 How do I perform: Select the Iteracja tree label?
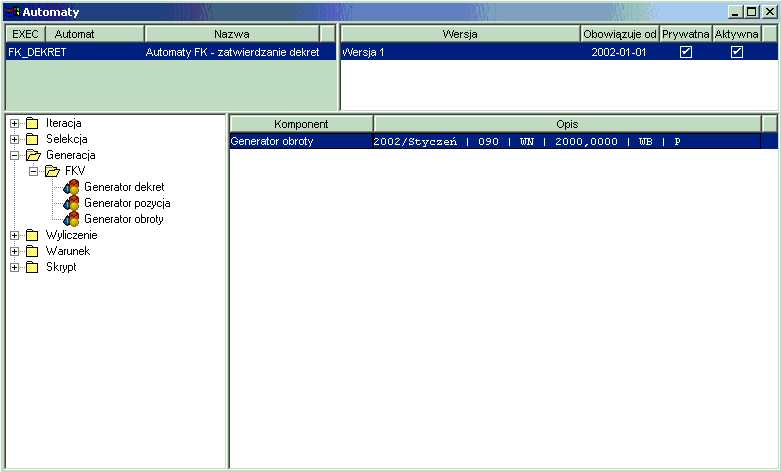tap(63, 123)
